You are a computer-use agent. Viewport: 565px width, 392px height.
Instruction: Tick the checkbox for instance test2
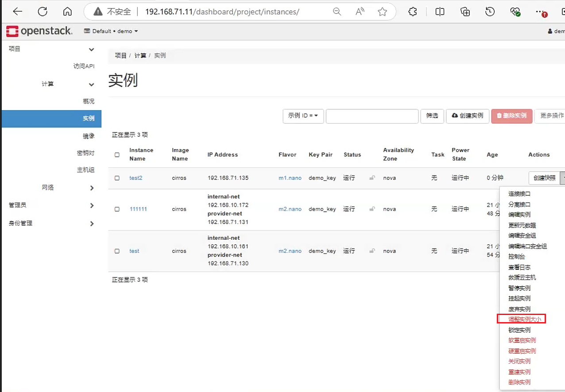(x=117, y=178)
